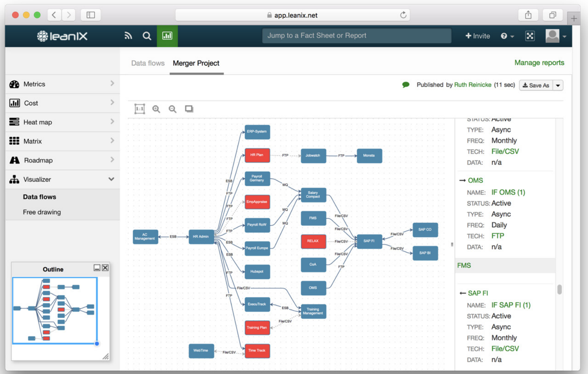Click the help question mark icon
This screenshot has width=588, height=374.
pyautogui.click(x=504, y=36)
